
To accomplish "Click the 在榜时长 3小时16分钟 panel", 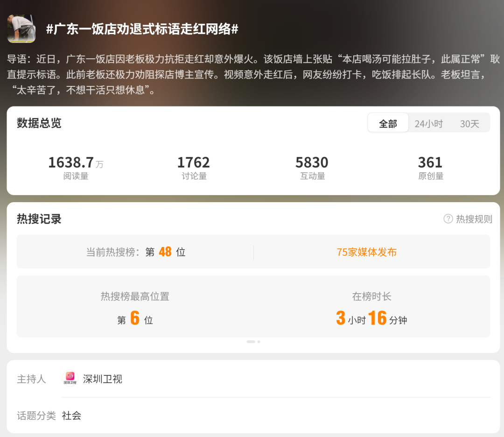I will point(371,307).
